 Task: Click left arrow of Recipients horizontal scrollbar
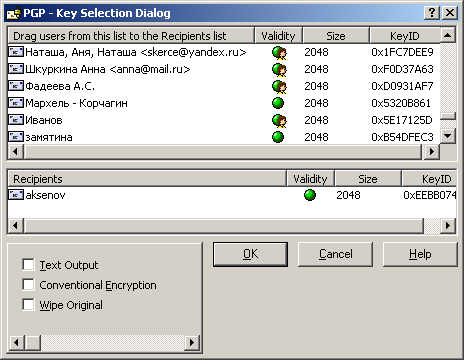coord(15,226)
